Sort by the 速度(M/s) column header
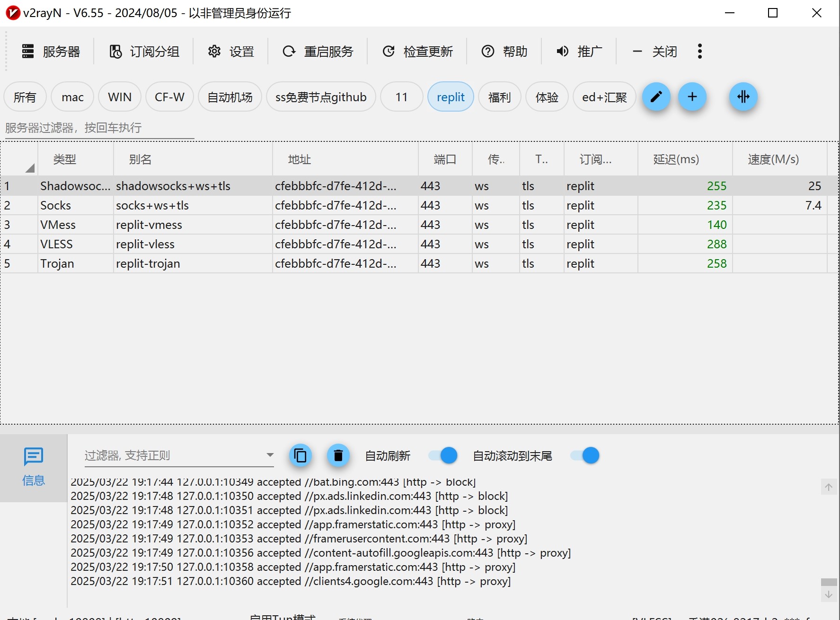This screenshot has height=620, width=840. click(780, 159)
